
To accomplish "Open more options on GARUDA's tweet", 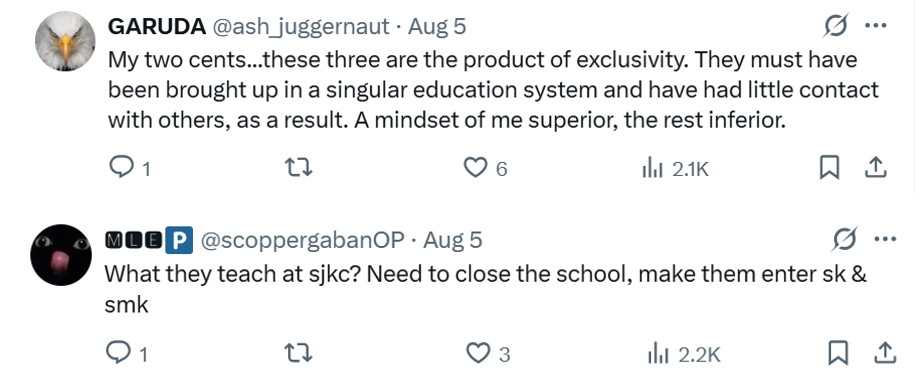I will [x=876, y=26].
